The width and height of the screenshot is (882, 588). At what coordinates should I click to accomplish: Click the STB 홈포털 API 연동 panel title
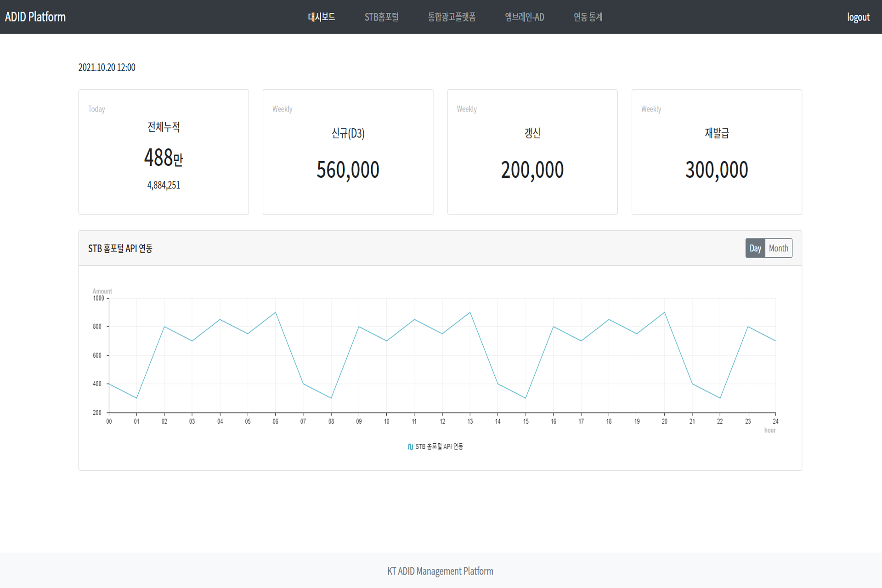(x=120, y=249)
